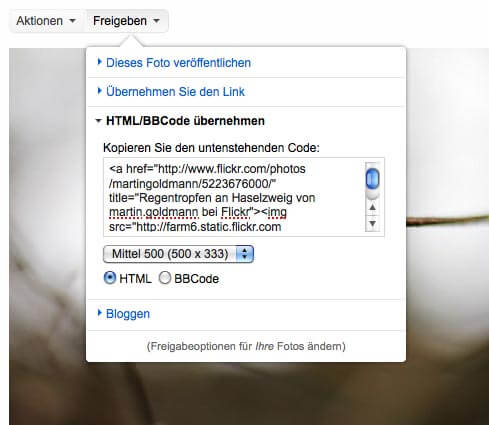
Task: Open 'Freigabeoptionen für Ihre Fotos ändern' link
Action: coord(246,346)
